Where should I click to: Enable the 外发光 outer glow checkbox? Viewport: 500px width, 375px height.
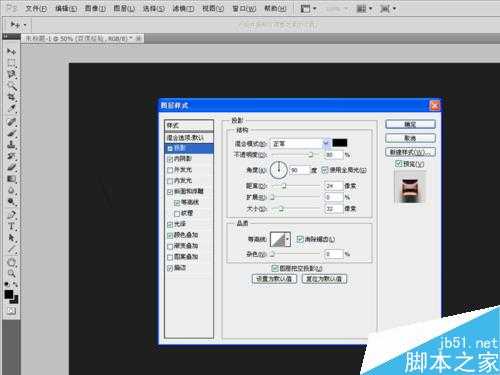coord(170,170)
